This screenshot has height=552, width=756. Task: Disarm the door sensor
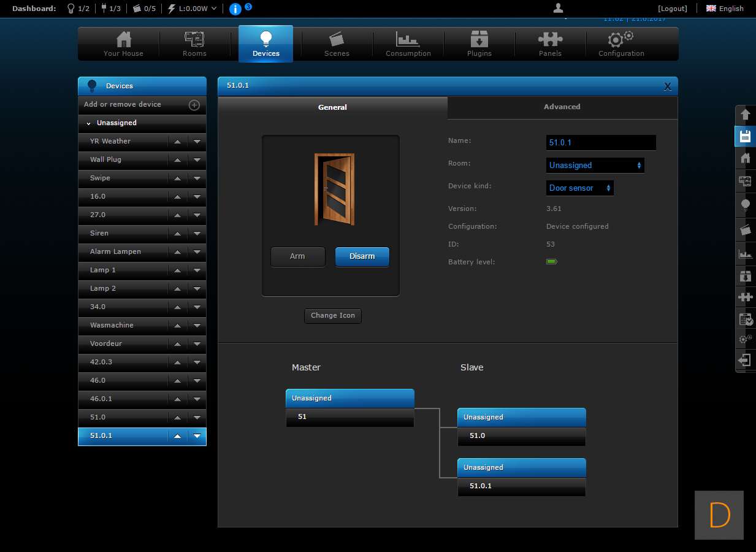[362, 256]
